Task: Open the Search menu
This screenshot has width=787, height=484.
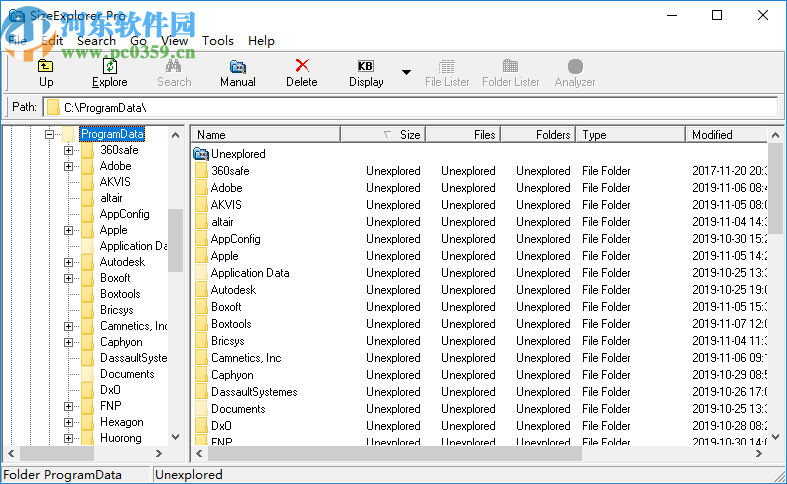Action: click(96, 41)
